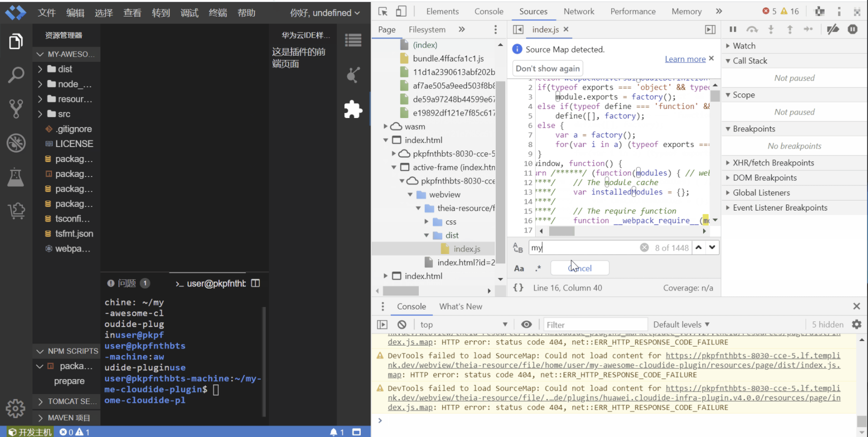Toggle the device toolbar icon

(401, 11)
